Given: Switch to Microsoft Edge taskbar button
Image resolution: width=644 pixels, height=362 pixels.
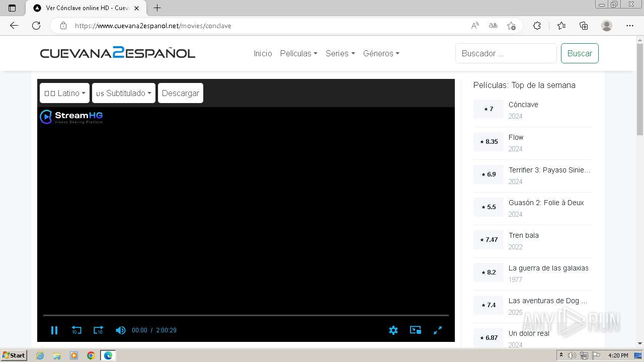Looking at the screenshot, I should [108, 355].
